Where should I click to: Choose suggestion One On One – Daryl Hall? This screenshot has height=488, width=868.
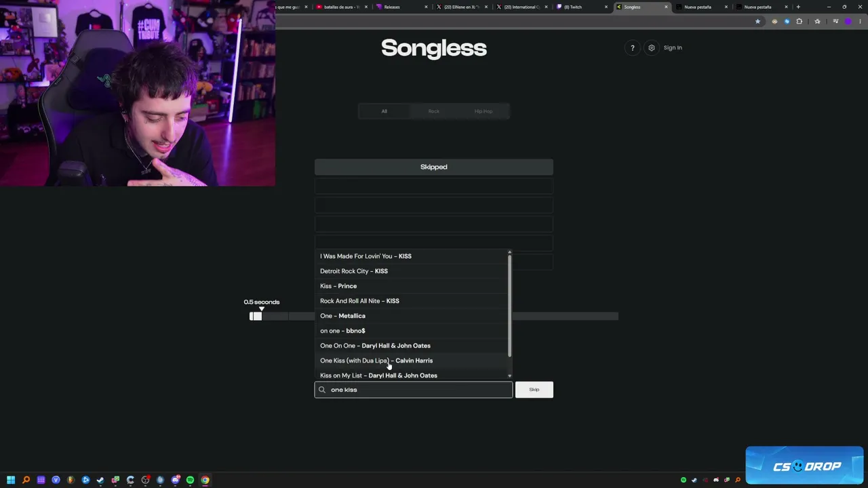click(413, 346)
